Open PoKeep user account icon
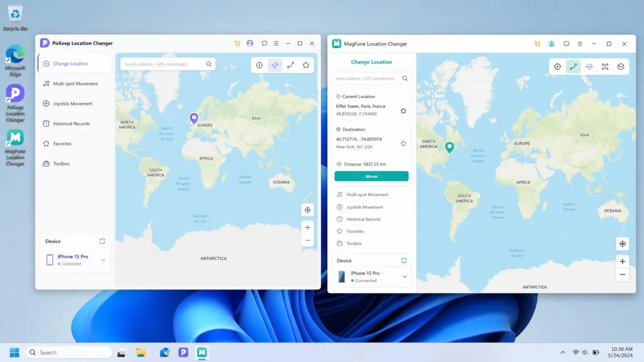The image size is (644, 362). pos(250,43)
